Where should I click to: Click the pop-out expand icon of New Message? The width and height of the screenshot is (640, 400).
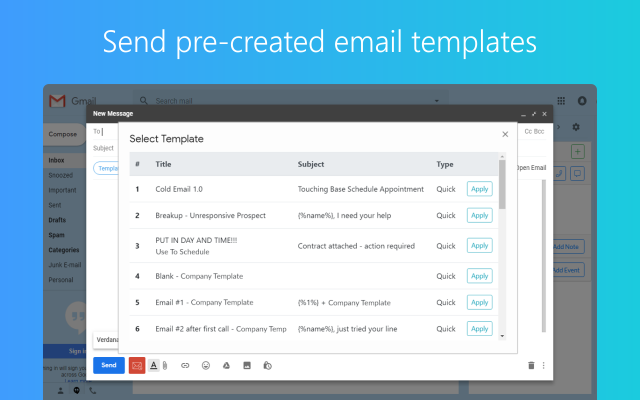tap(533, 114)
